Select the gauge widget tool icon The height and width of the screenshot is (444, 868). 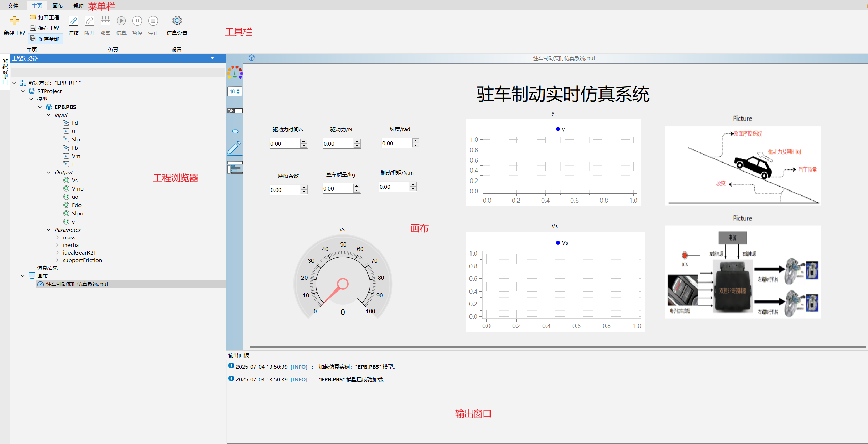235,72
